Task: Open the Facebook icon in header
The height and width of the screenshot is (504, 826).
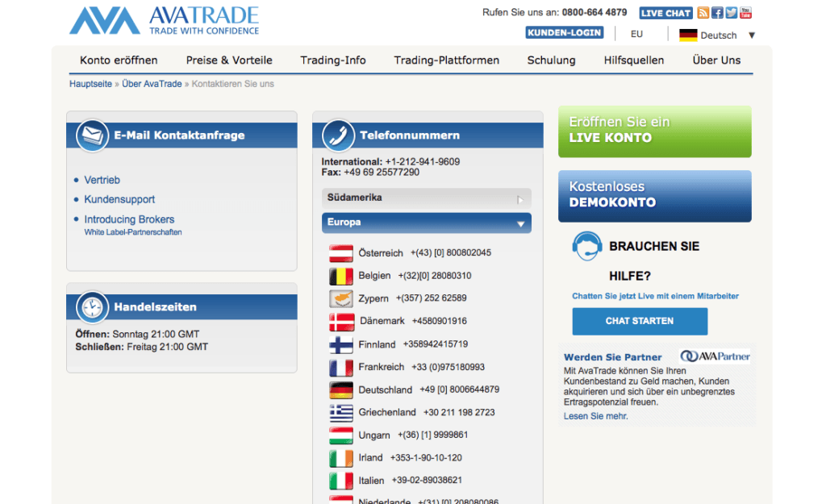Action: click(717, 13)
